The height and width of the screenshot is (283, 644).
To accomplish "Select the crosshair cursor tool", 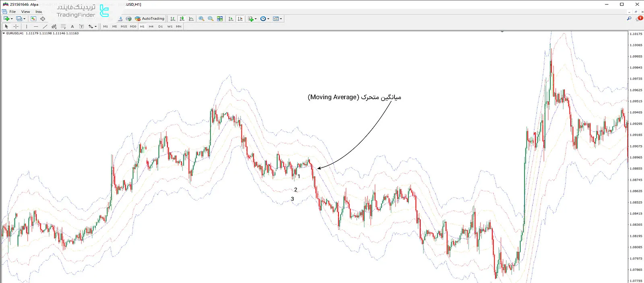I will click(x=16, y=27).
